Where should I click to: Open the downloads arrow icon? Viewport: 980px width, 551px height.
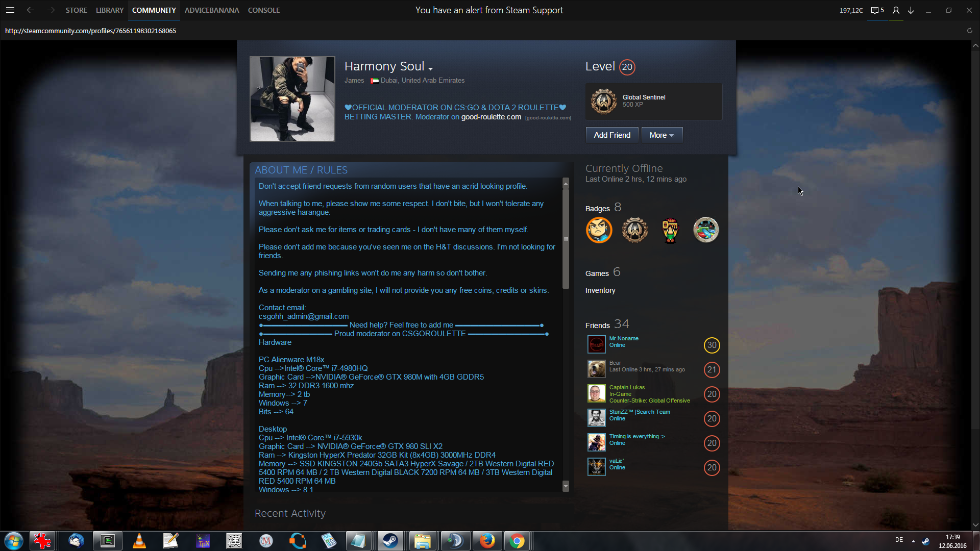coord(911,10)
